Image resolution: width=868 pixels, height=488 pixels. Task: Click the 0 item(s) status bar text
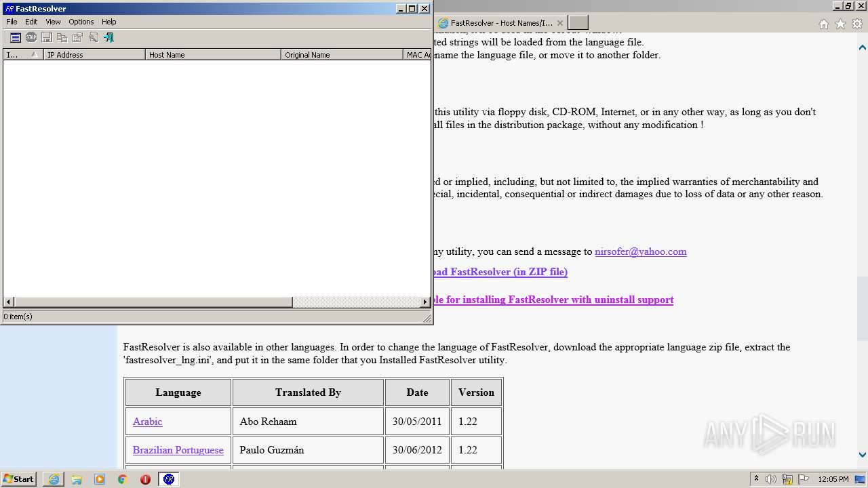pyautogui.click(x=18, y=317)
